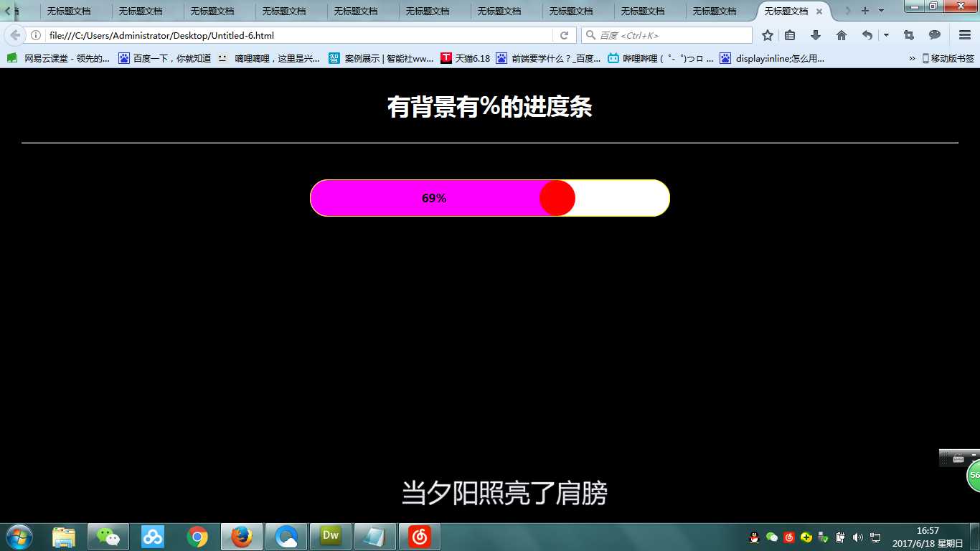The image size is (980, 551).
Task: Open Windows Explorer from taskbar
Action: tap(64, 537)
